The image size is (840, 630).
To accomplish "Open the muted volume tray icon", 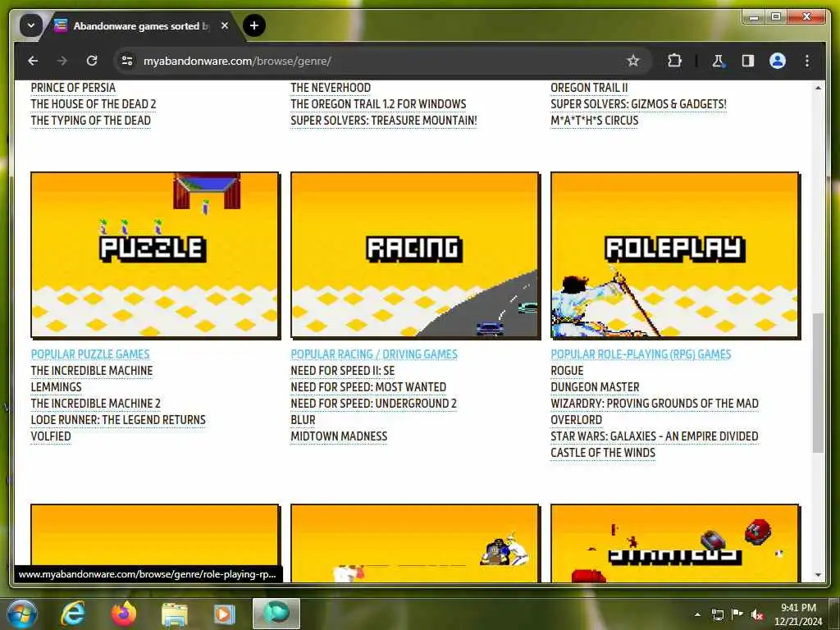I will pos(757,614).
